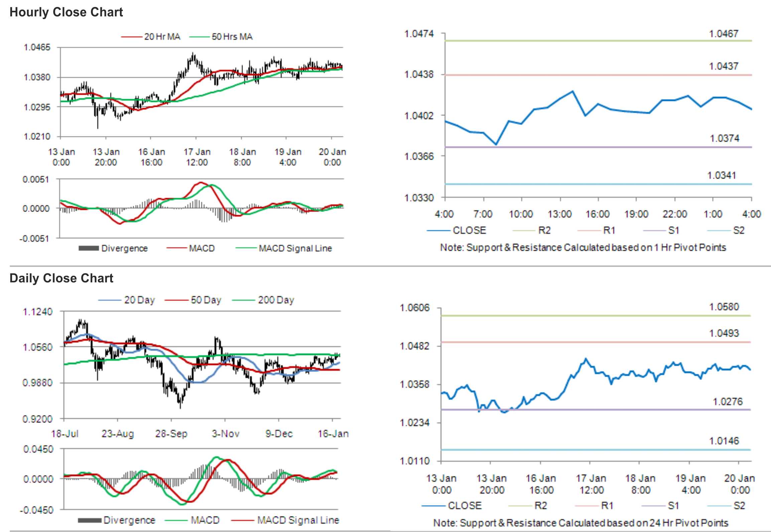
Task: Click the 'Hourly Close Chart' heading
Action: [66, 12]
